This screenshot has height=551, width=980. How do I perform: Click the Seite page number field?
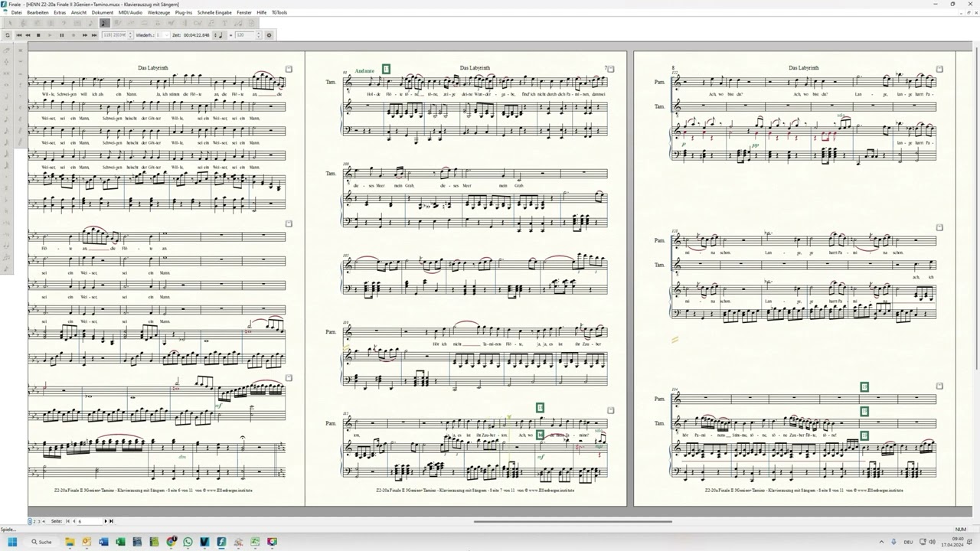pyautogui.click(x=90, y=521)
